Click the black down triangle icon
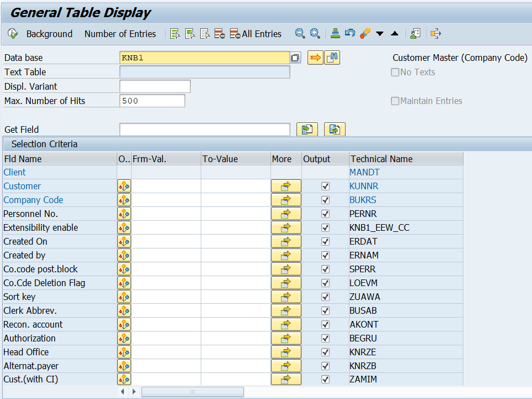 (x=380, y=34)
